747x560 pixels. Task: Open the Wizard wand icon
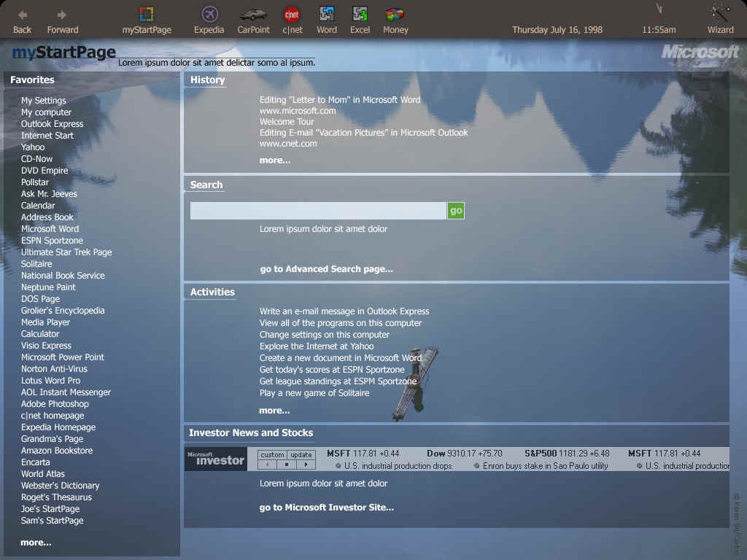point(720,13)
